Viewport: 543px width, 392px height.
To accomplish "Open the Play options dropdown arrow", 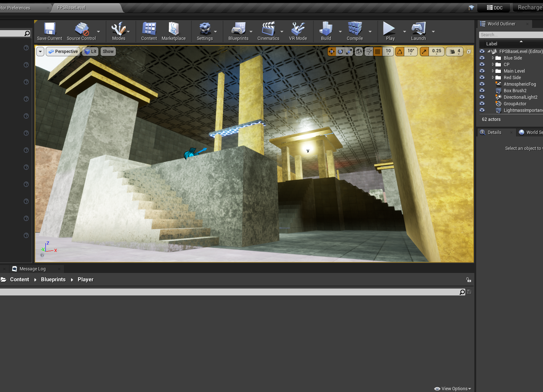I will click(404, 32).
